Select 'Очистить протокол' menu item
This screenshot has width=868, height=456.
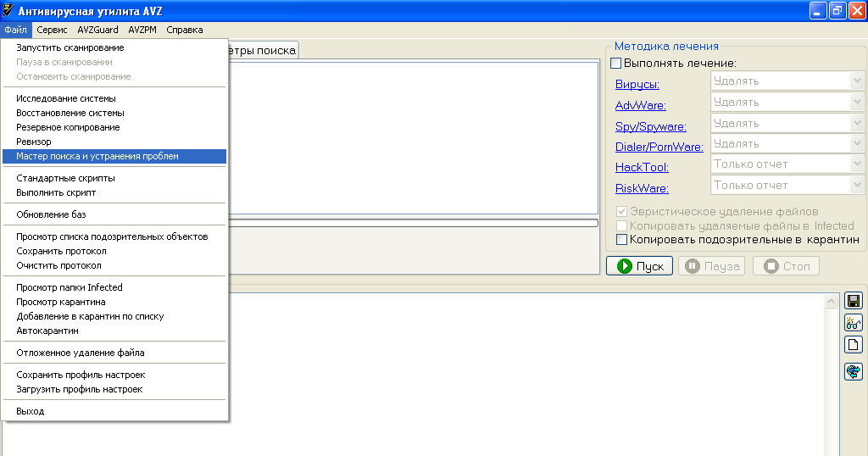click(114, 265)
